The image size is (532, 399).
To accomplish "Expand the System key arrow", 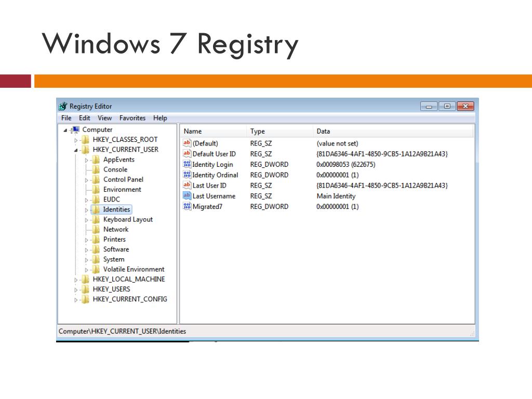I will click(86, 260).
